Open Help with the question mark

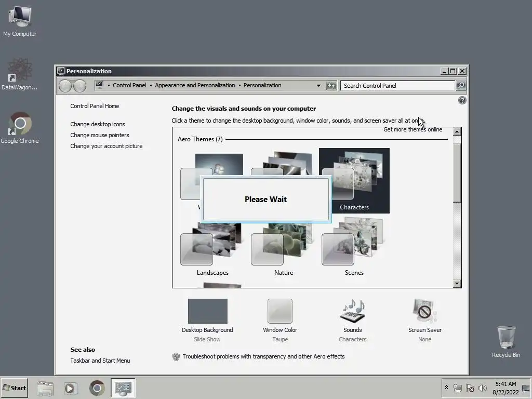(462, 100)
